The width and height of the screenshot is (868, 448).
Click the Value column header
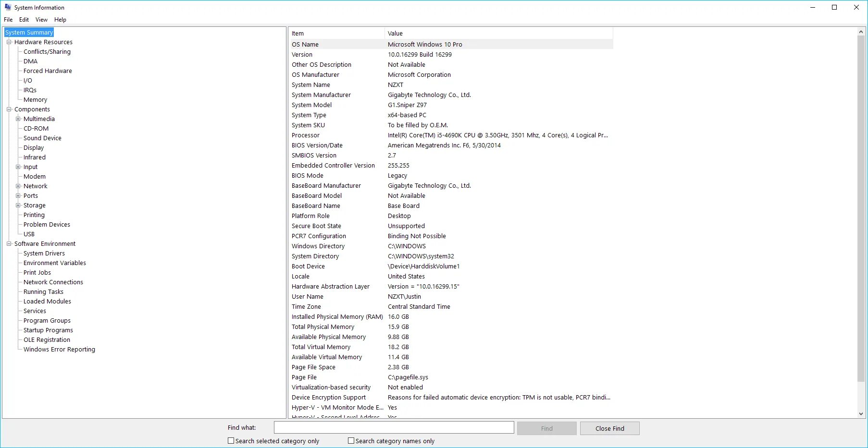499,33
